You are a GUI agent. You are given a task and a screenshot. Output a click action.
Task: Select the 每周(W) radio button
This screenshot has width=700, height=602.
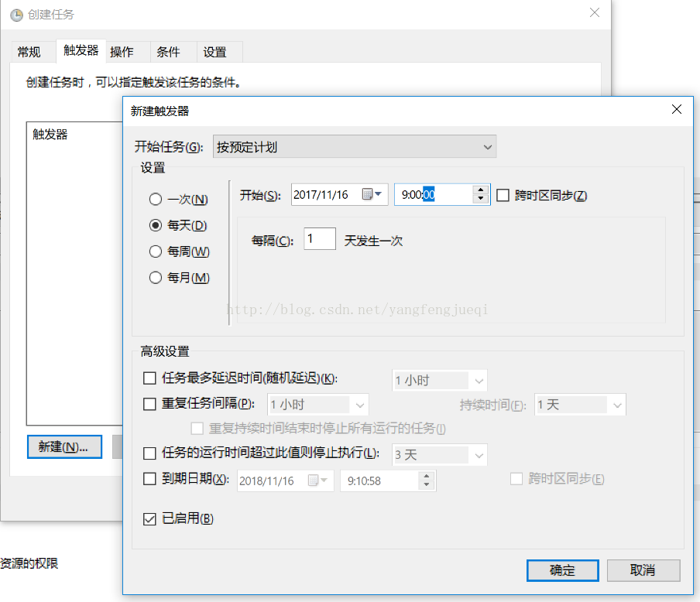point(156,251)
